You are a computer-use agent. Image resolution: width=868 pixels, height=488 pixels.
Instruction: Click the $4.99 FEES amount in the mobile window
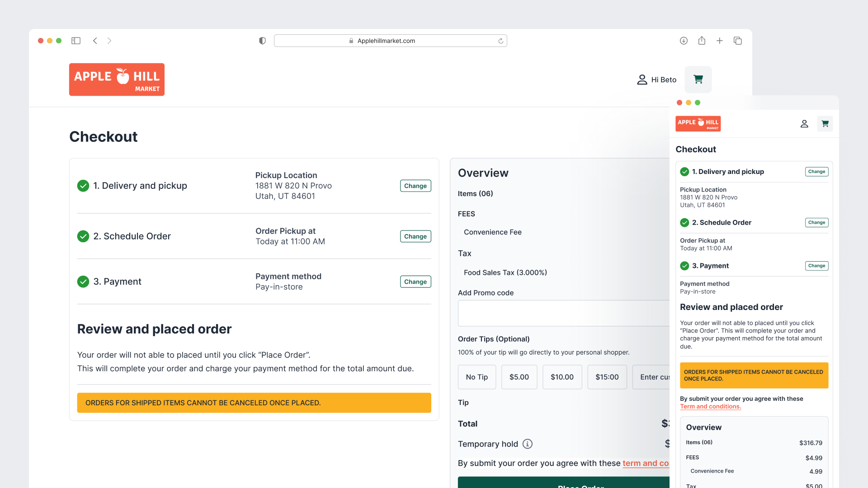pos(814,458)
